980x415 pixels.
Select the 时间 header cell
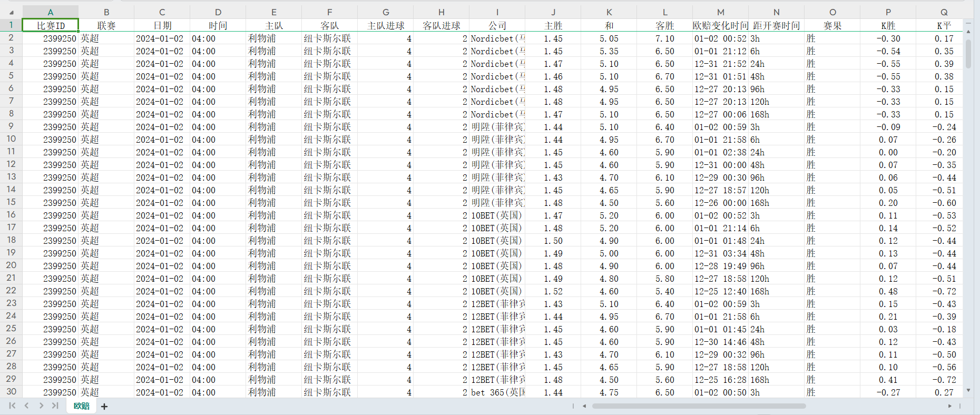click(x=218, y=25)
